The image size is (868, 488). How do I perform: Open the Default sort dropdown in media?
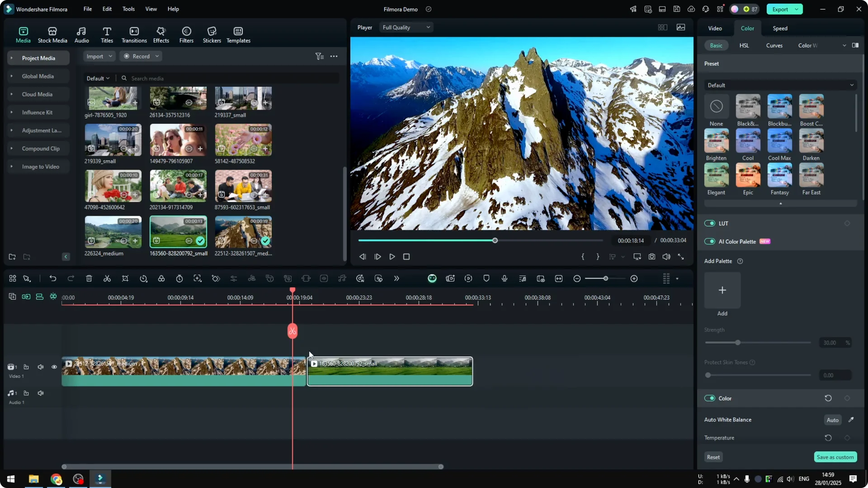98,78
